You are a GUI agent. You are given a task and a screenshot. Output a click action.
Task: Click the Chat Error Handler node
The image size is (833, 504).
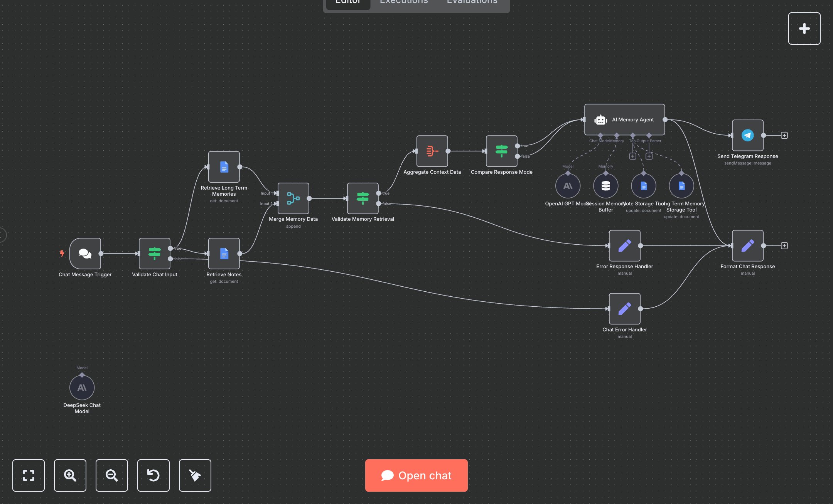[624, 309]
